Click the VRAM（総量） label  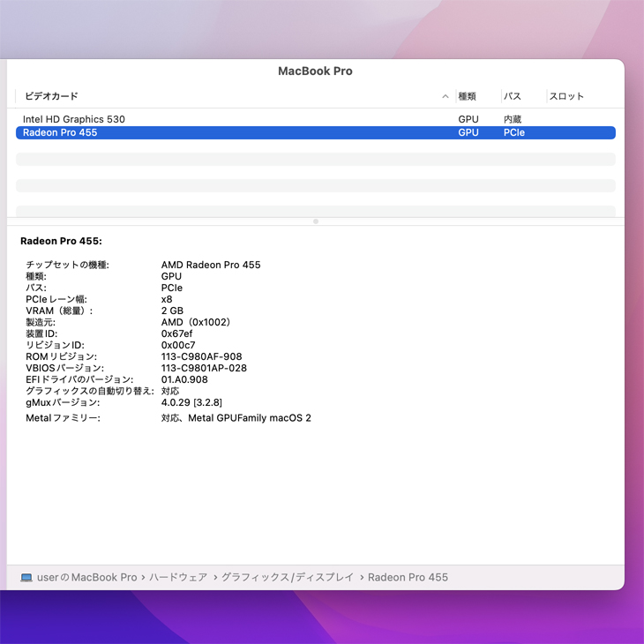59,311
